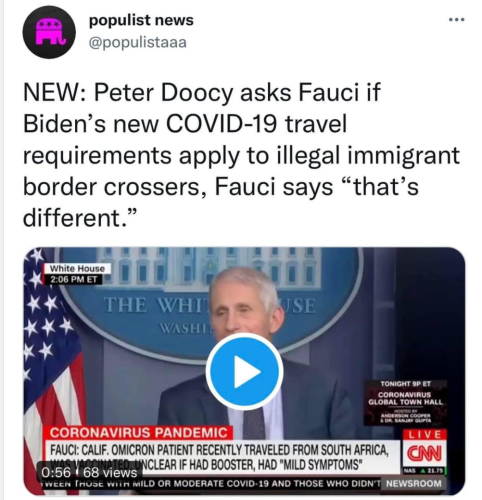Visit the @populistaaa handle link

click(137, 42)
